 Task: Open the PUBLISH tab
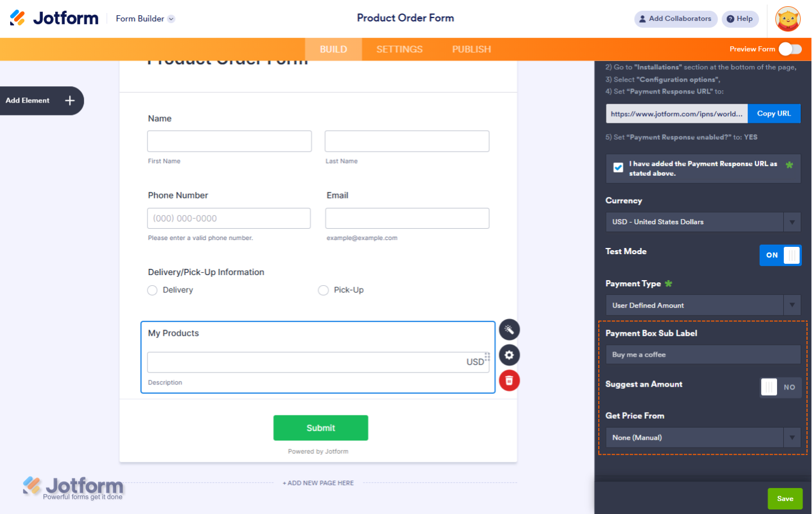[x=471, y=49]
